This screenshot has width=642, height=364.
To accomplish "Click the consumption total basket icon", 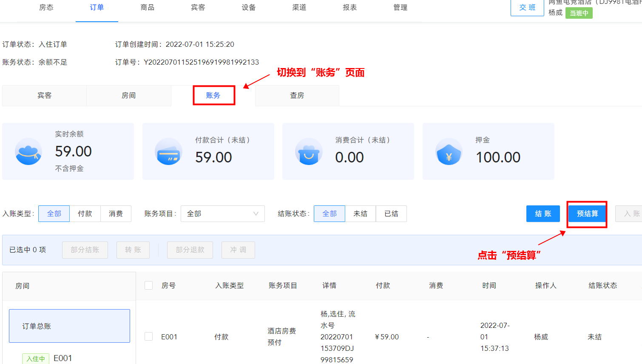I will (x=309, y=151).
